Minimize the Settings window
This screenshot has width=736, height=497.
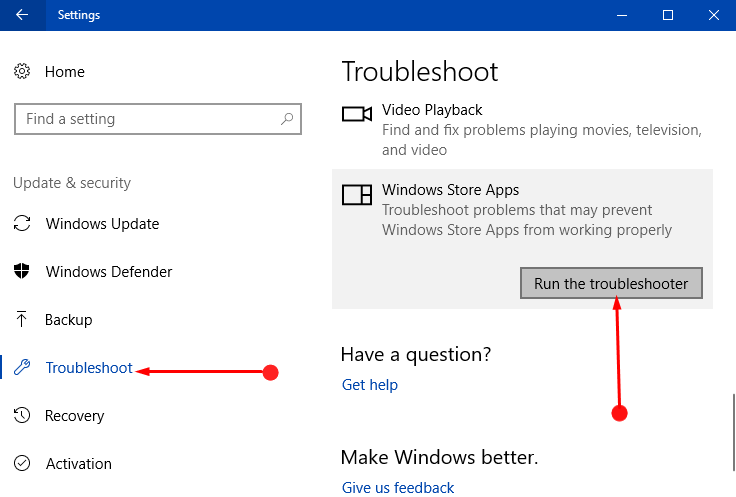622,15
